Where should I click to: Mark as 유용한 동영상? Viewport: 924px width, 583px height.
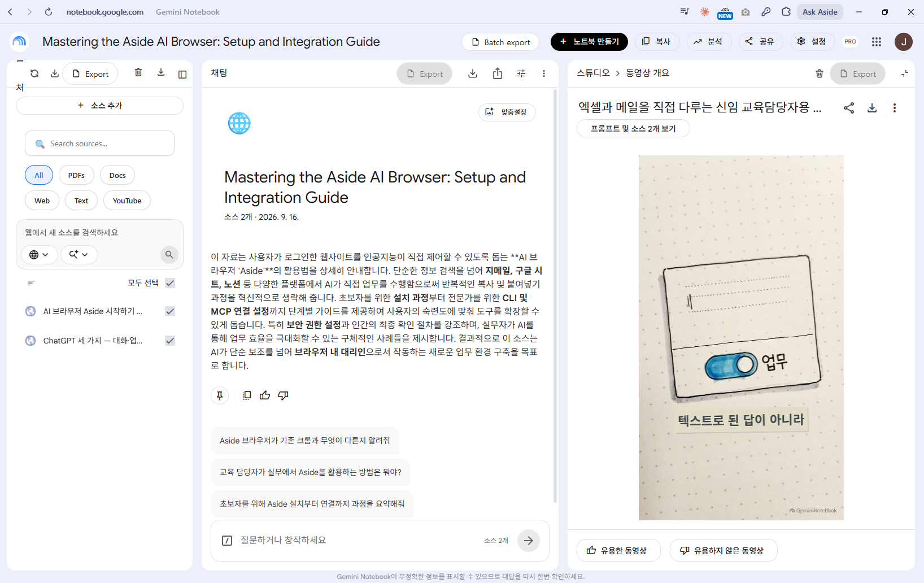pyautogui.click(x=618, y=550)
